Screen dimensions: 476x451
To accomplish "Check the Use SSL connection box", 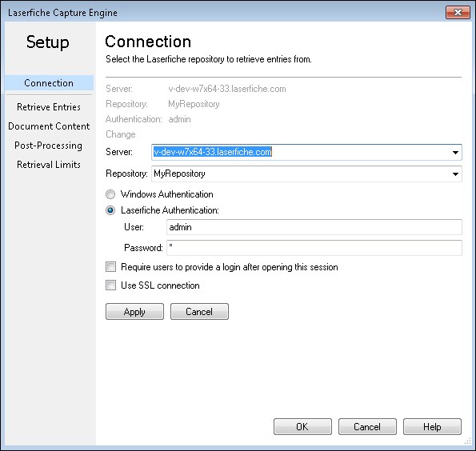I will (111, 285).
